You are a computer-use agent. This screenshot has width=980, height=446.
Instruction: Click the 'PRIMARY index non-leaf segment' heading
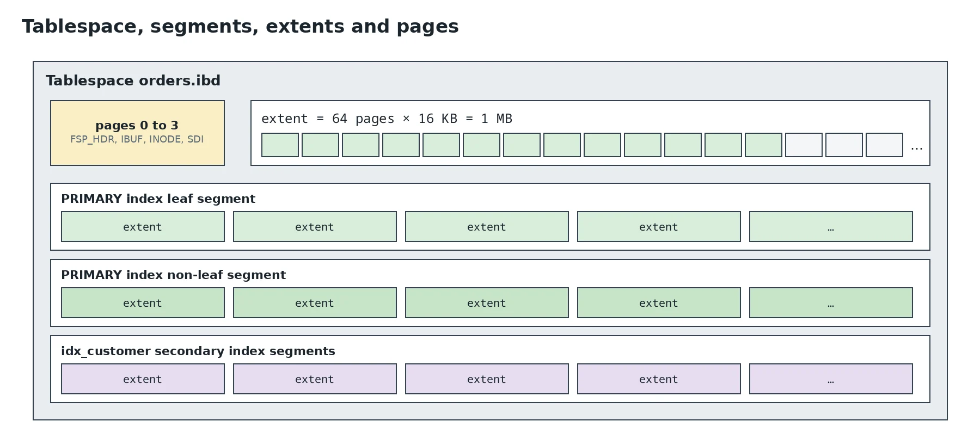pos(173,275)
